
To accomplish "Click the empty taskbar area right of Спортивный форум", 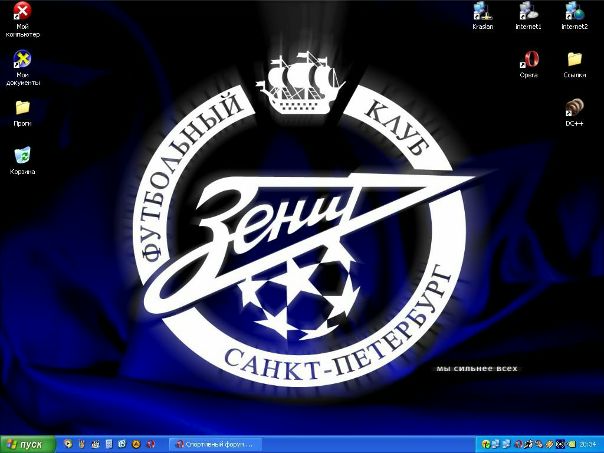I will click(360, 443).
